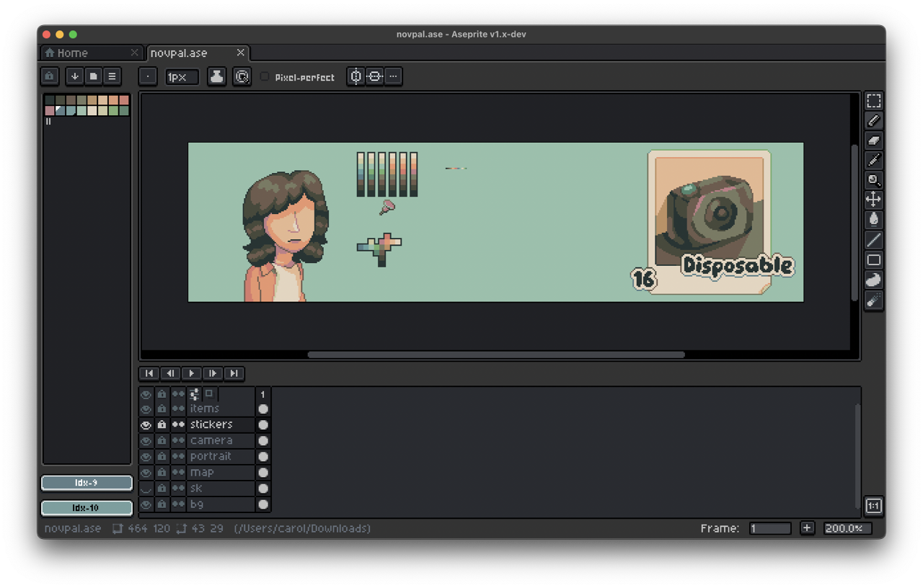Viewport: 923px width, 588px height.
Task: Click the palette edit lock icon
Action: pyautogui.click(x=50, y=76)
